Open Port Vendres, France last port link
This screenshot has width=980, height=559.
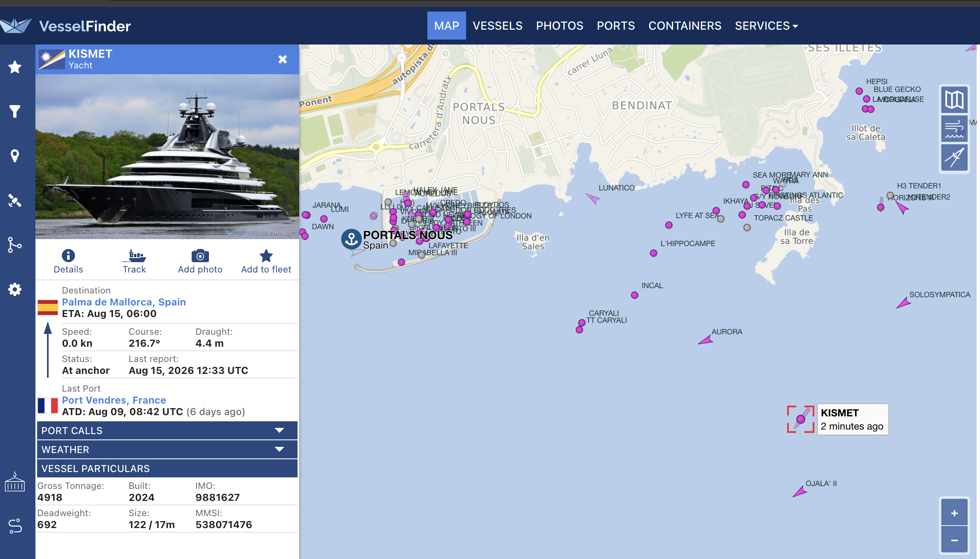click(114, 400)
